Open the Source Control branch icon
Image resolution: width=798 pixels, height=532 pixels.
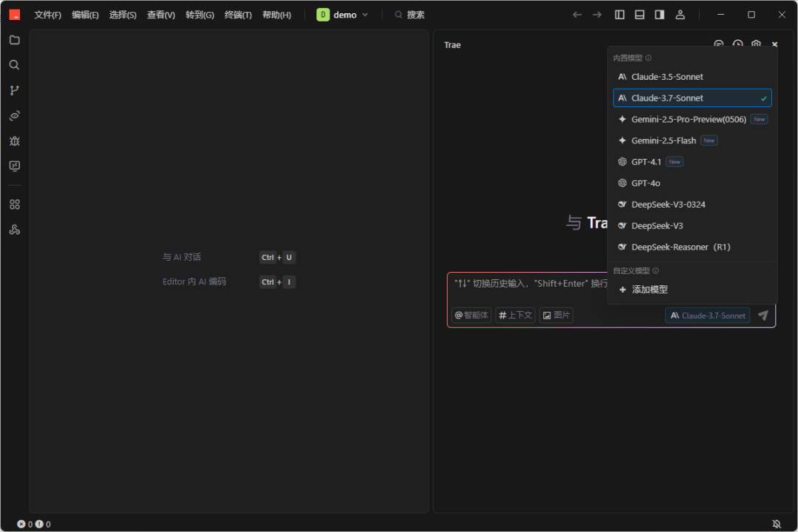14,90
